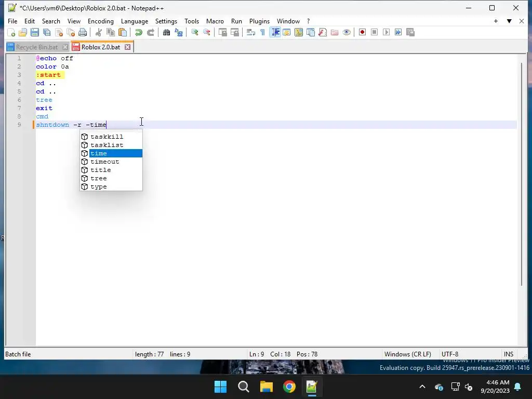Open the Plugins menu
Image resolution: width=532 pixels, height=399 pixels.
[x=259, y=21]
